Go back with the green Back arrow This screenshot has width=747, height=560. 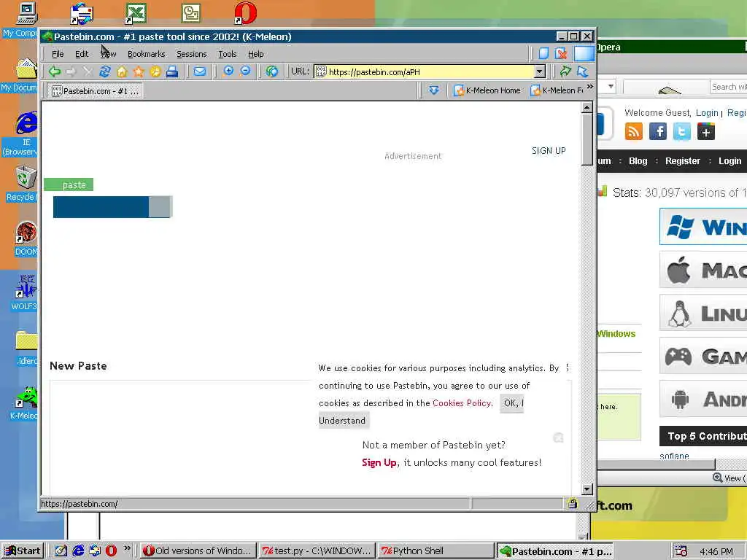click(55, 72)
